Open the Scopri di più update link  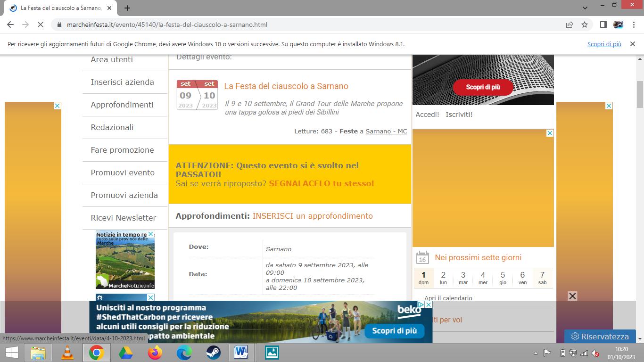[x=604, y=44]
